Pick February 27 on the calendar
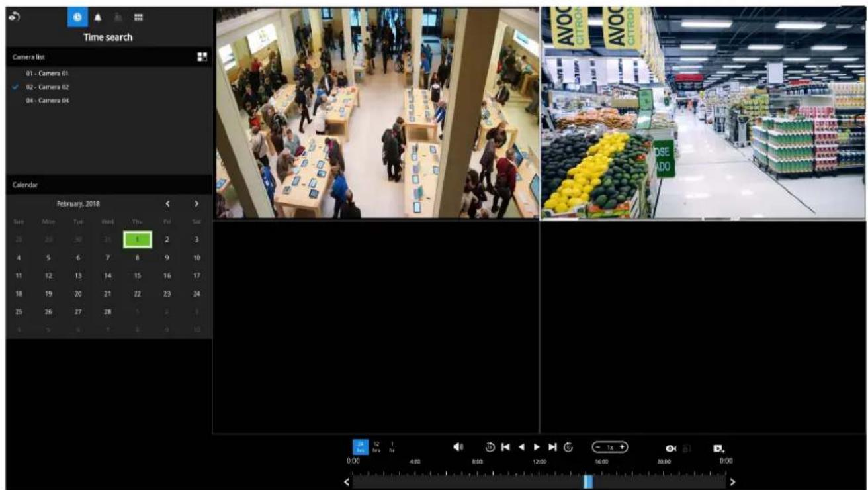This screenshot has width=868, height=490. coord(78,311)
